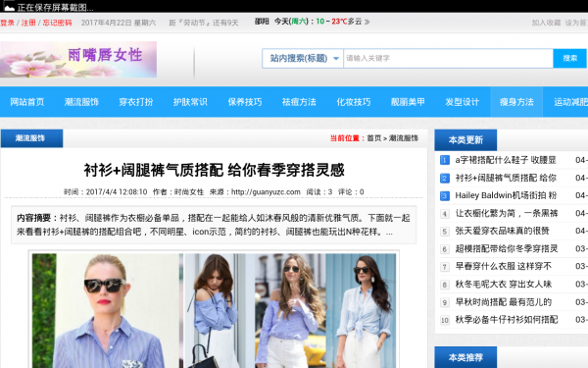588x368 pixels.
Task: Open article 早春穿什么衣服 这样穿不
Action: pyautogui.click(x=504, y=266)
